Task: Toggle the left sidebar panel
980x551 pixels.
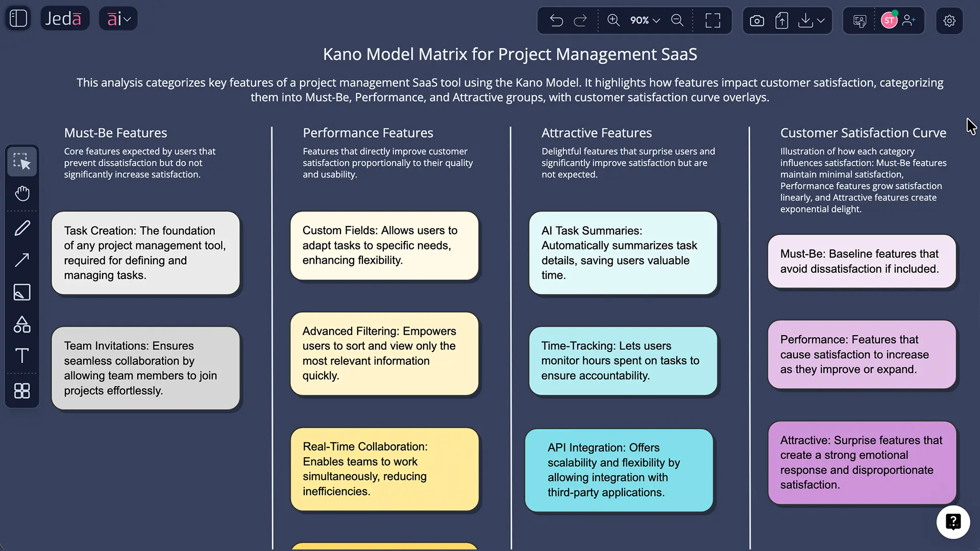Action: [18, 18]
